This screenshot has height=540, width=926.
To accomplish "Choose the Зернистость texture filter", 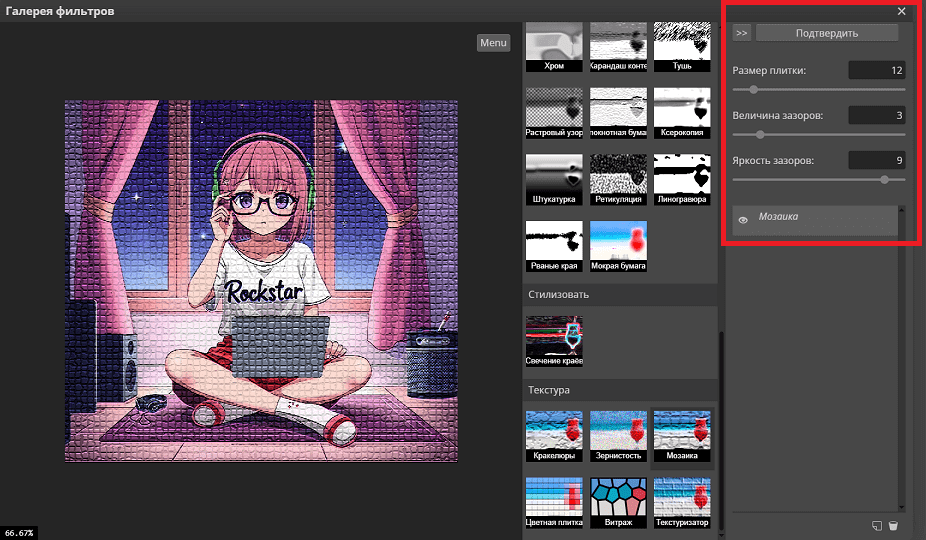I will [618, 437].
